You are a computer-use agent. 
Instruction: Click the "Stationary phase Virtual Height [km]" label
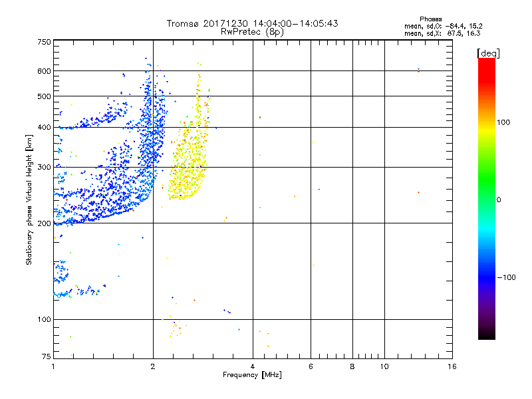click(x=29, y=199)
